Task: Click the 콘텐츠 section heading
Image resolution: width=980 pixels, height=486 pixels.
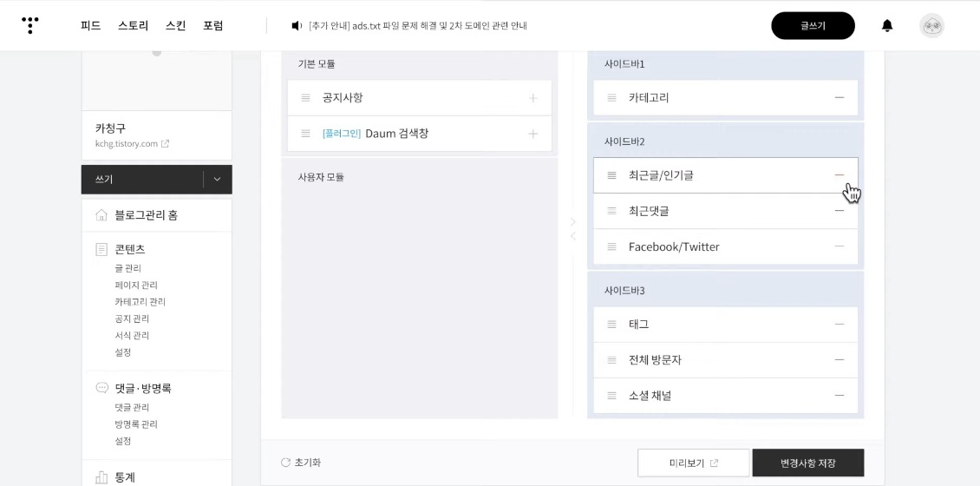Action: point(130,249)
